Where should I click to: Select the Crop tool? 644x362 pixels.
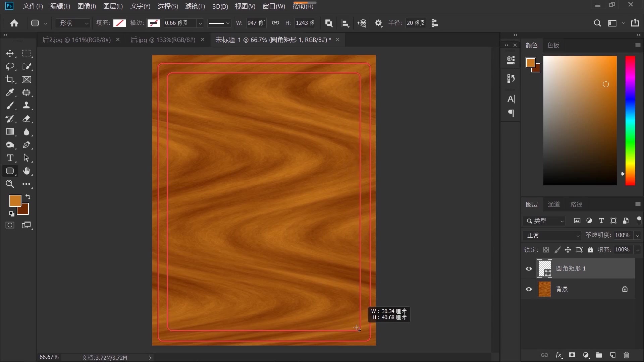click(x=10, y=79)
